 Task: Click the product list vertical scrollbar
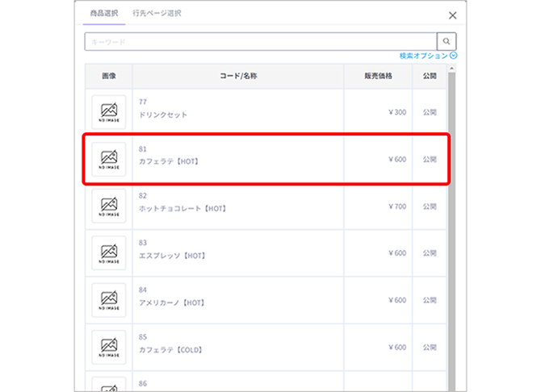pos(451,226)
